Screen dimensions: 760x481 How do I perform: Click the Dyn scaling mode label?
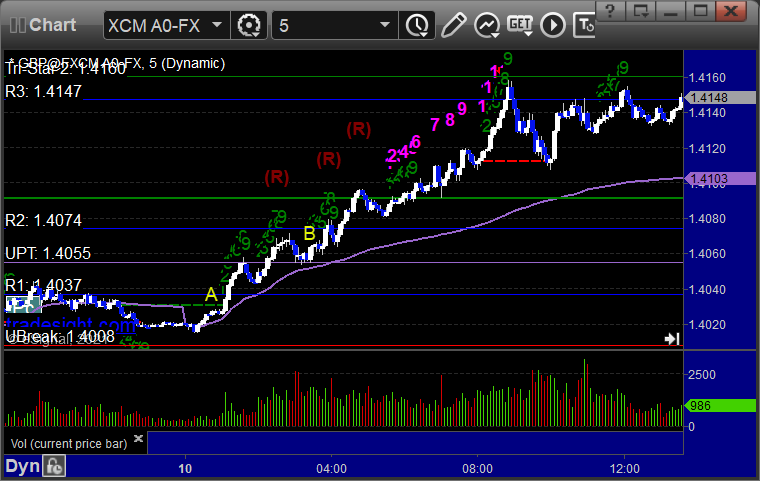click(x=22, y=466)
